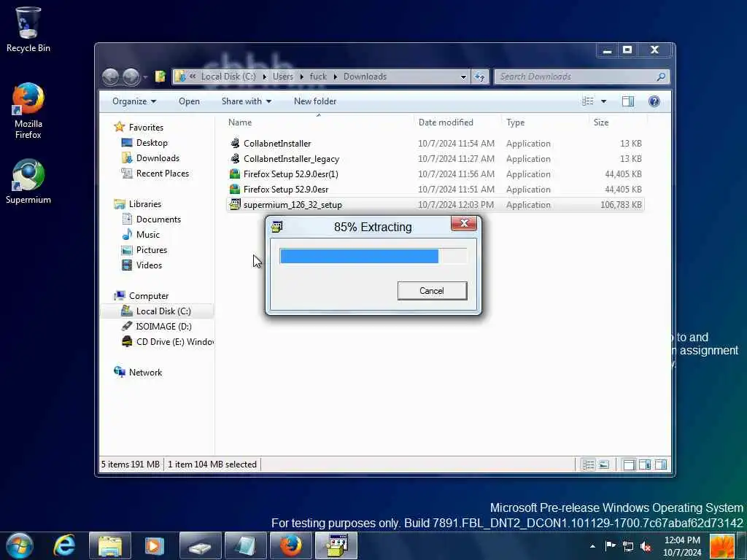Click the extraction progress bar
This screenshot has height=560, width=747.
pyautogui.click(x=373, y=256)
